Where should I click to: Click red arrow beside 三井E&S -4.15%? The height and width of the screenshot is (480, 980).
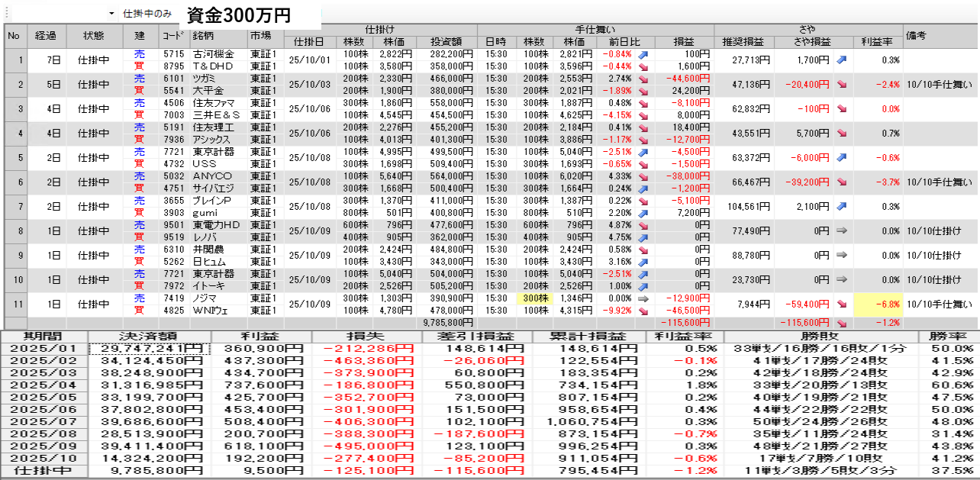click(x=642, y=115)
